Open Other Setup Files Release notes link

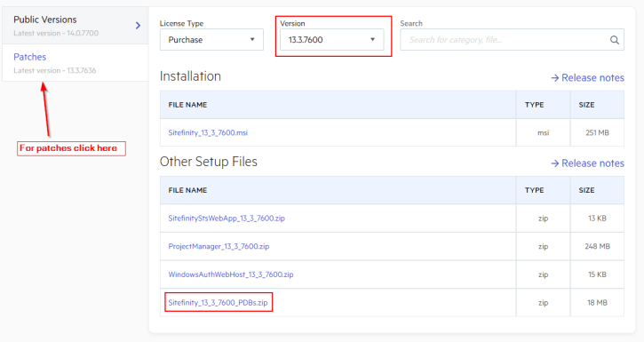tap(588, 163)
